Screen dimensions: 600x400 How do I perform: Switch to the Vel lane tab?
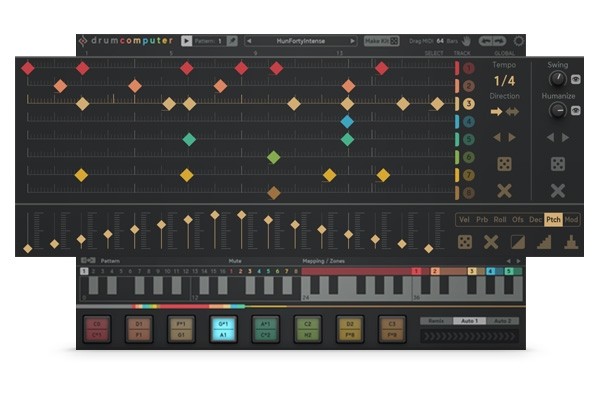pos(464,220)
